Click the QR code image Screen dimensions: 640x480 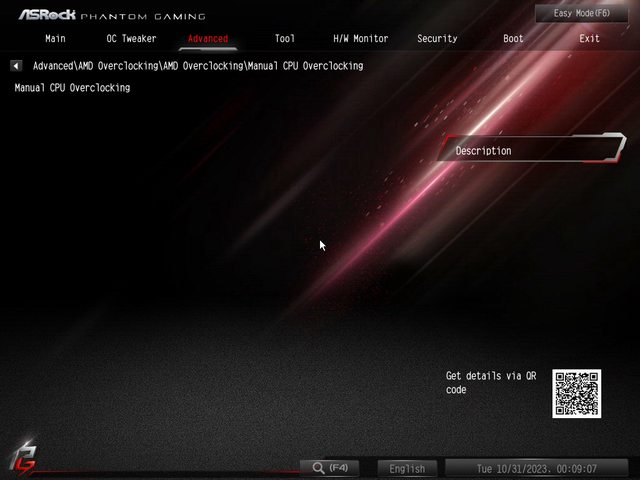(577, 394)
